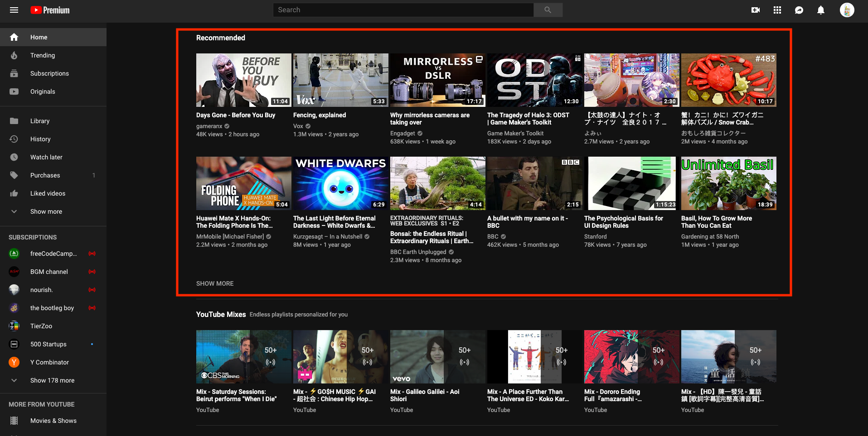Open the notifications bell
The height and width of the screenshot is (436, 868).
821,10
